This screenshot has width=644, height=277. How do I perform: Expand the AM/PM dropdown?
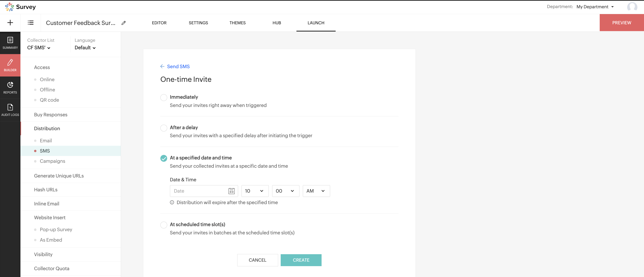pyautogui.click(x=316, y=191)
